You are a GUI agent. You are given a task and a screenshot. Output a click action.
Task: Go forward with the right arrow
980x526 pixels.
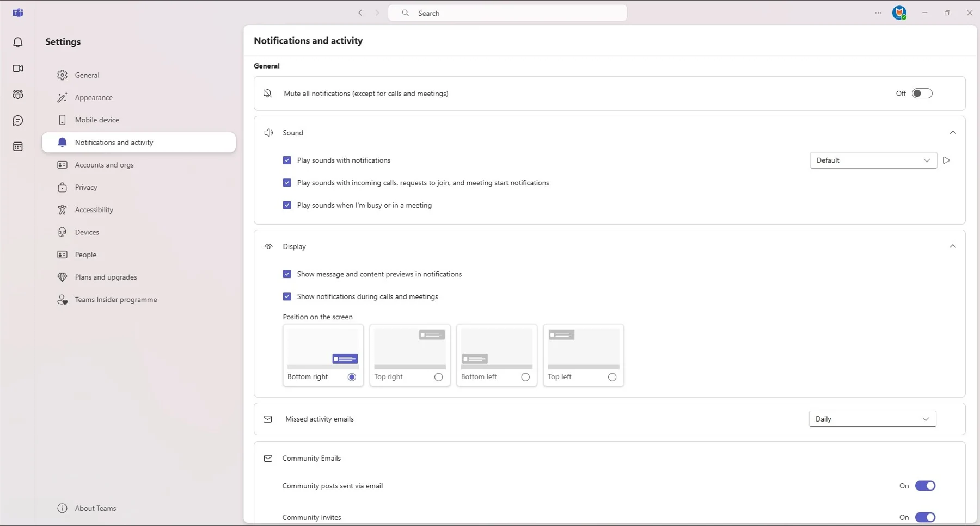[377, 13]
